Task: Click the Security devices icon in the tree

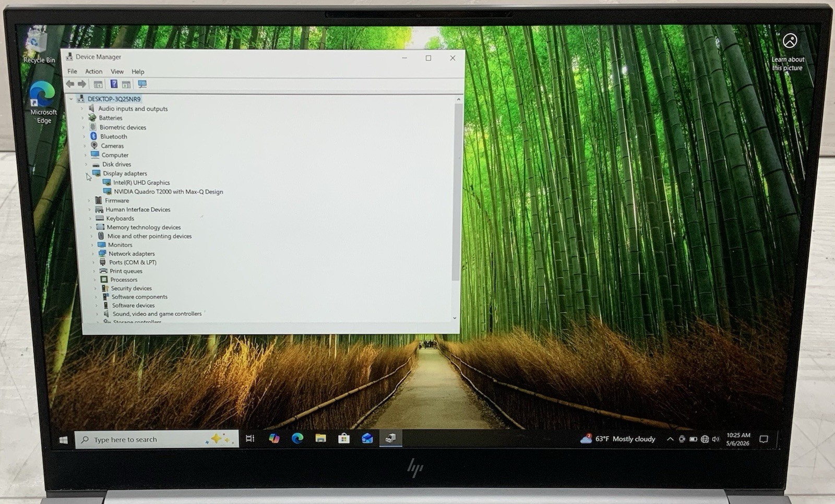Action: 105,288
